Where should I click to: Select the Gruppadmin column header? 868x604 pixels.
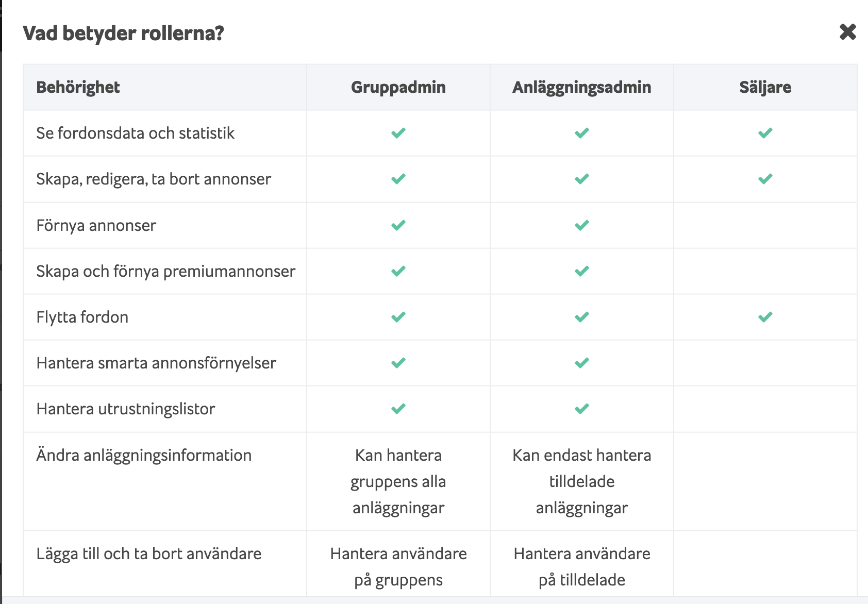coord(397,87)
